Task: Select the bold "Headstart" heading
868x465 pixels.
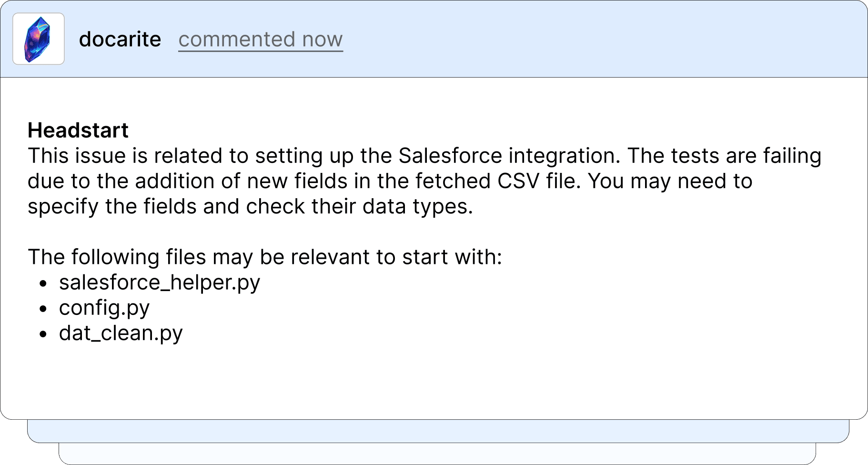Action: point(78,130)
